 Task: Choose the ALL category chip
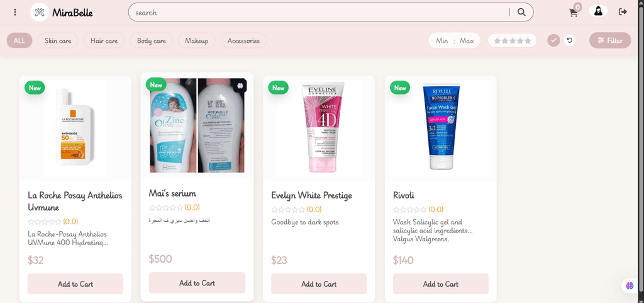19,41
